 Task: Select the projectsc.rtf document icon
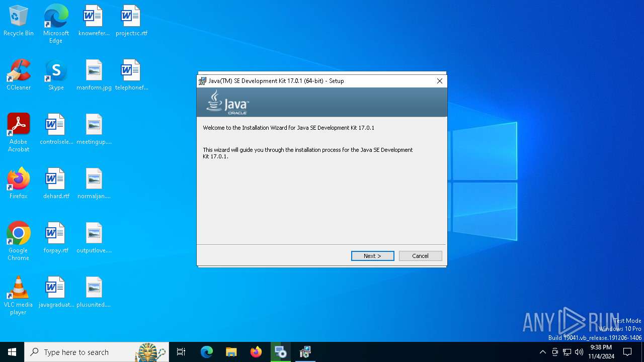(131, 21)
